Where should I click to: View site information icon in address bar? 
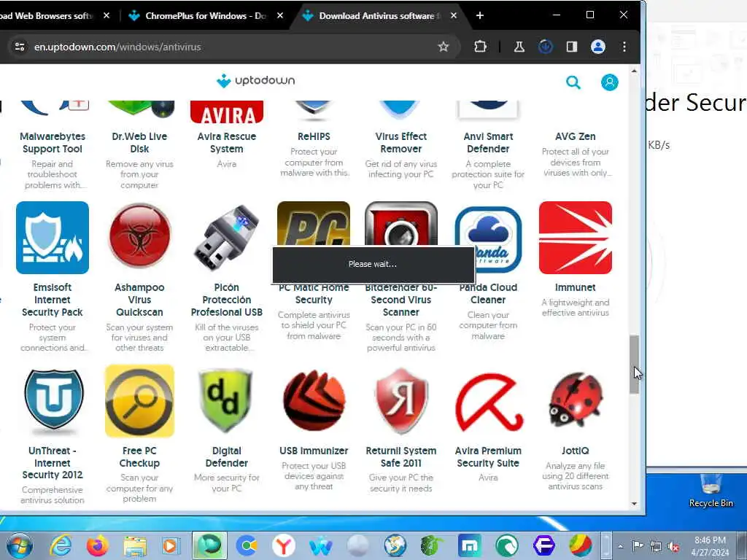pyautogui.click(x=20, y=47)
